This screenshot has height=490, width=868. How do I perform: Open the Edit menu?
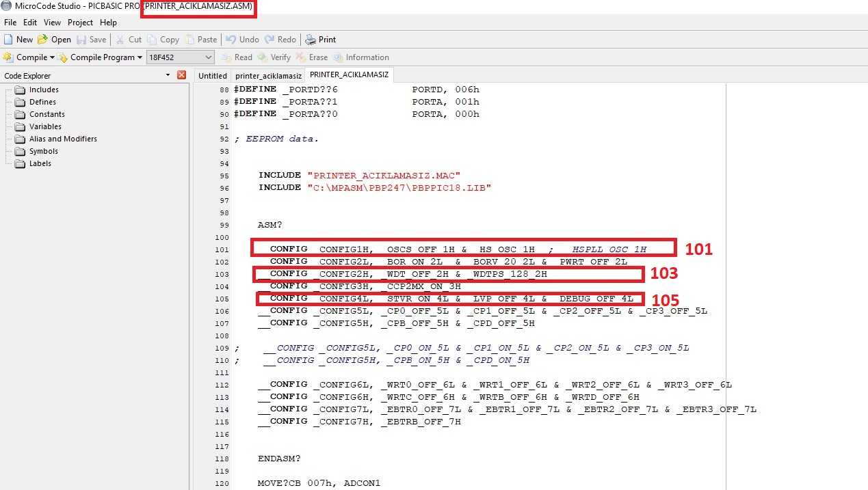point(30,23)
